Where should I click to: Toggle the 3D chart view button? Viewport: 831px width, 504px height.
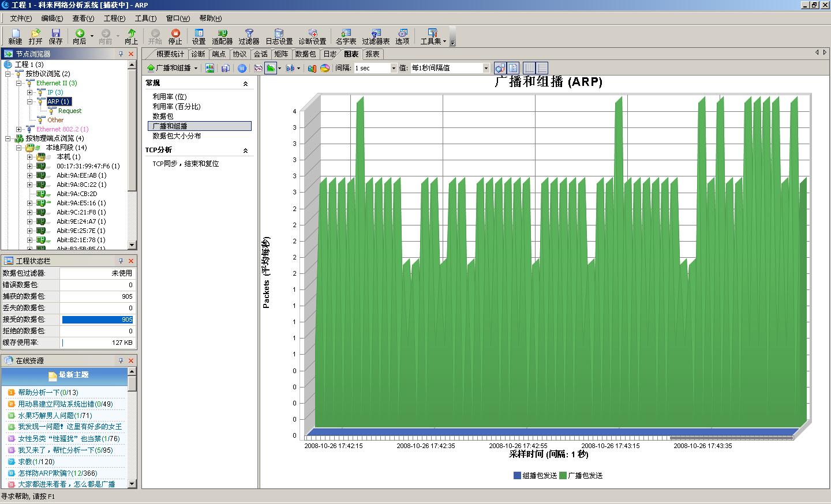(x=500, y=68)
